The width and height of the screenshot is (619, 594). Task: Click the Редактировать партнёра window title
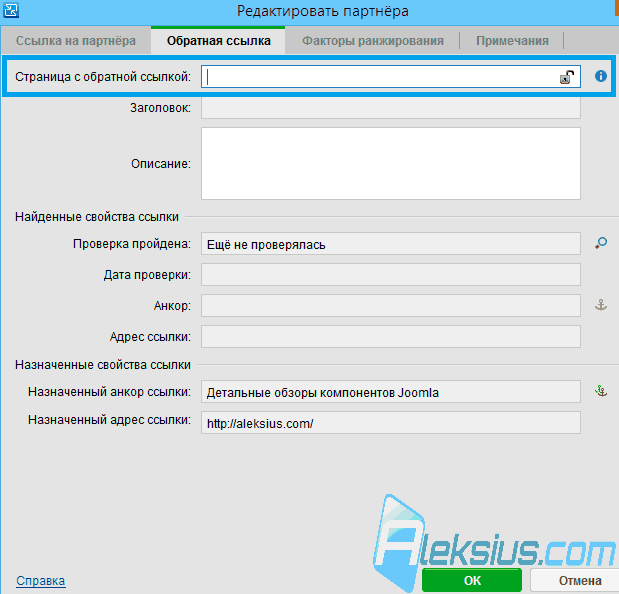click(323, 11)
